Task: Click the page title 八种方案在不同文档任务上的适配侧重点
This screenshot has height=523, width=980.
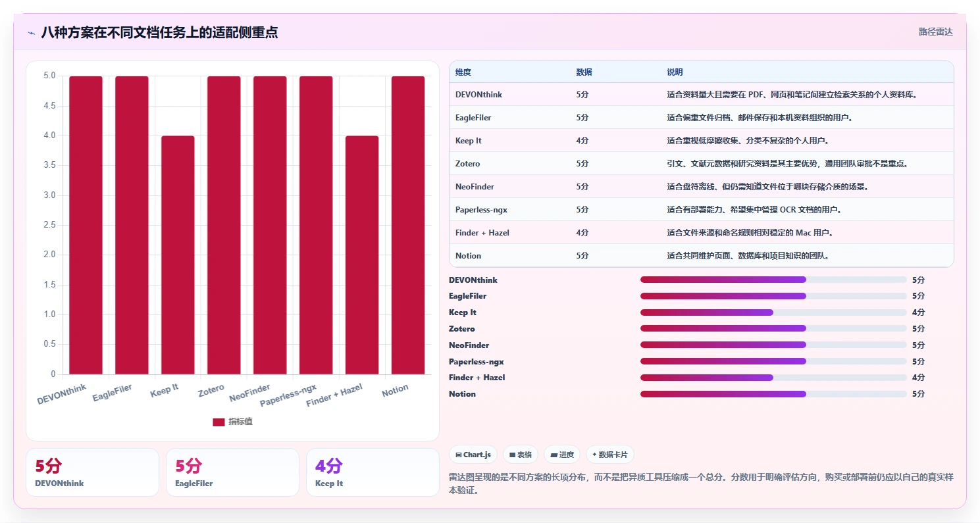Action: pos(159,32)
